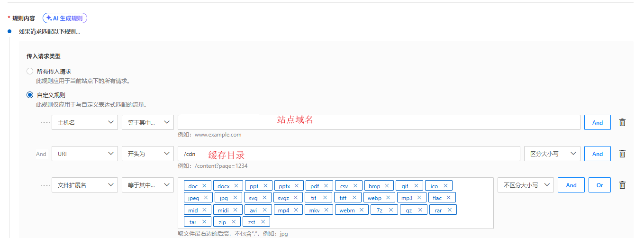Click the Or button on extension row

[599, 185]
